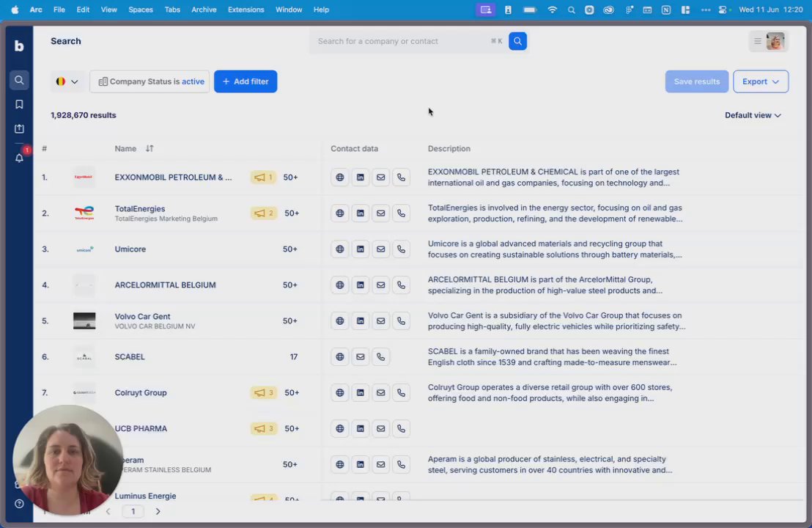The width and height of the screenshot is (812, 528).
Task: Click phone icon for SCABEL
Action: (x=380, y=357)
